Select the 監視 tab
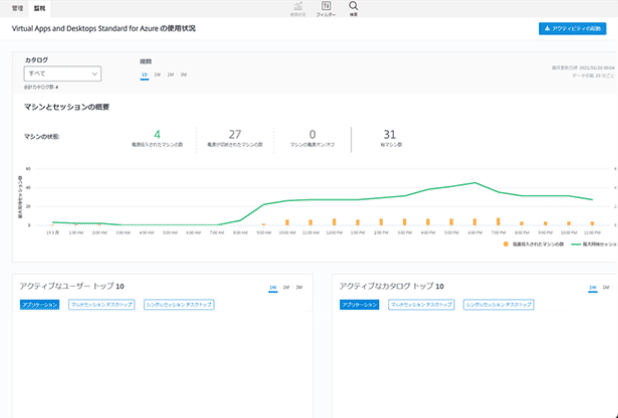The image size is (618, 418). 39,7
